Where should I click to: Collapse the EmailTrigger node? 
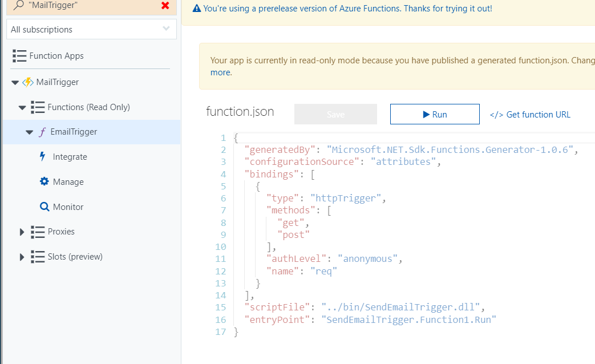pyautogui.click(x=29, y=132)
